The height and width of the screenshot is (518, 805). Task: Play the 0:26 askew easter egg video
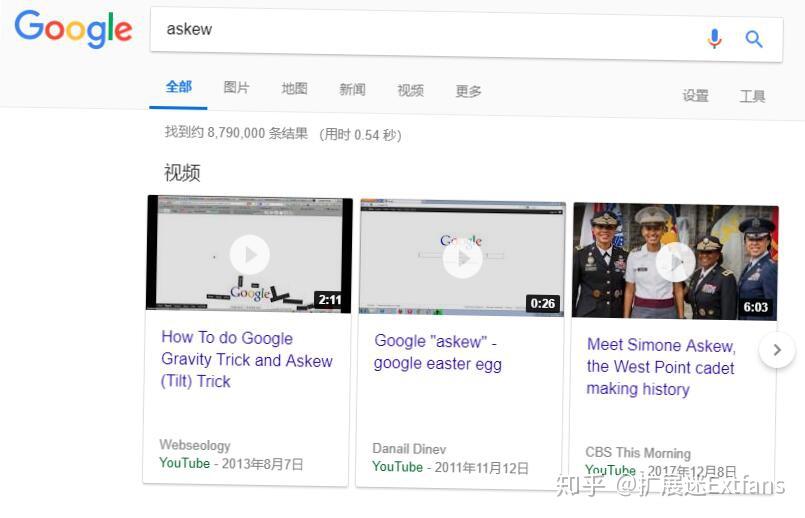coord(463,258)
